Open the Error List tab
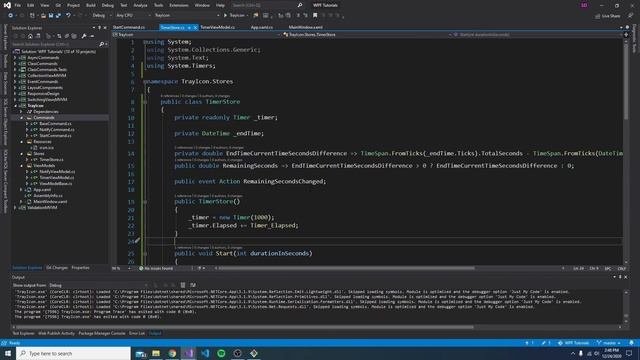Viewport: 640px width, 360px height. (x=137, y=333)
